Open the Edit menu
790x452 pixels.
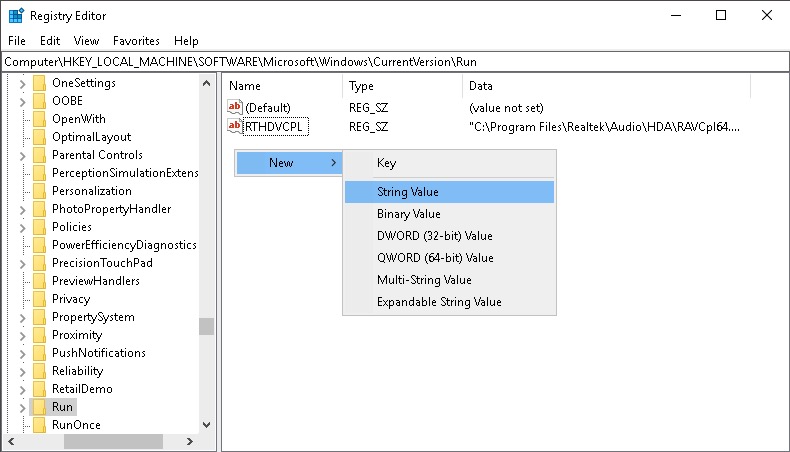(x=50, y=41)
